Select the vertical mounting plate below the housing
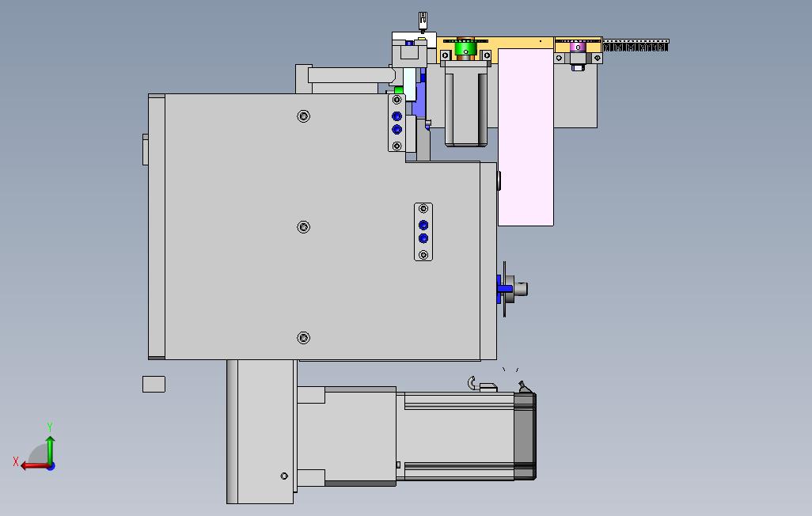Screen dimensions: 812x516 click(x=260, y=431)
